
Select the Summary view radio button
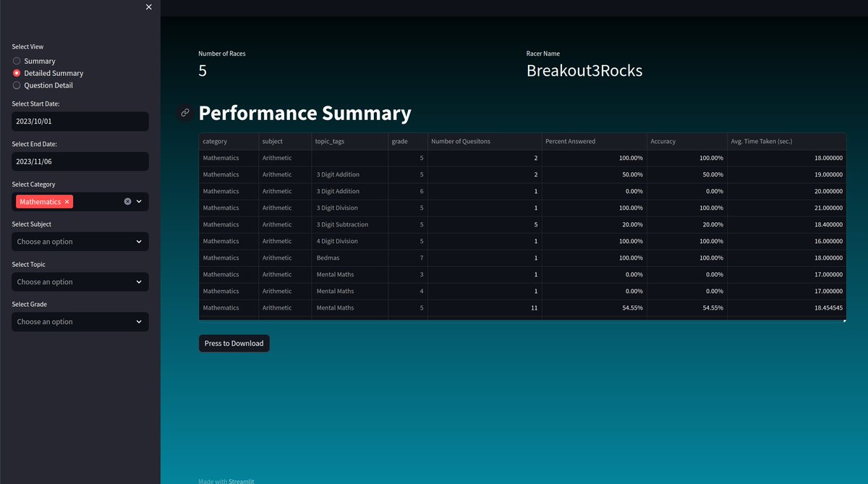tap(15, 61)
